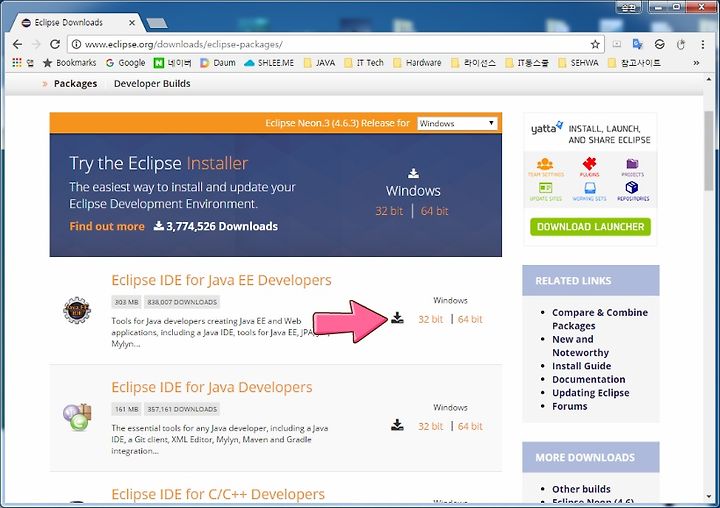
Task: Open the SHLEE.ME bookmark
Action: click(x=269, y=62)
